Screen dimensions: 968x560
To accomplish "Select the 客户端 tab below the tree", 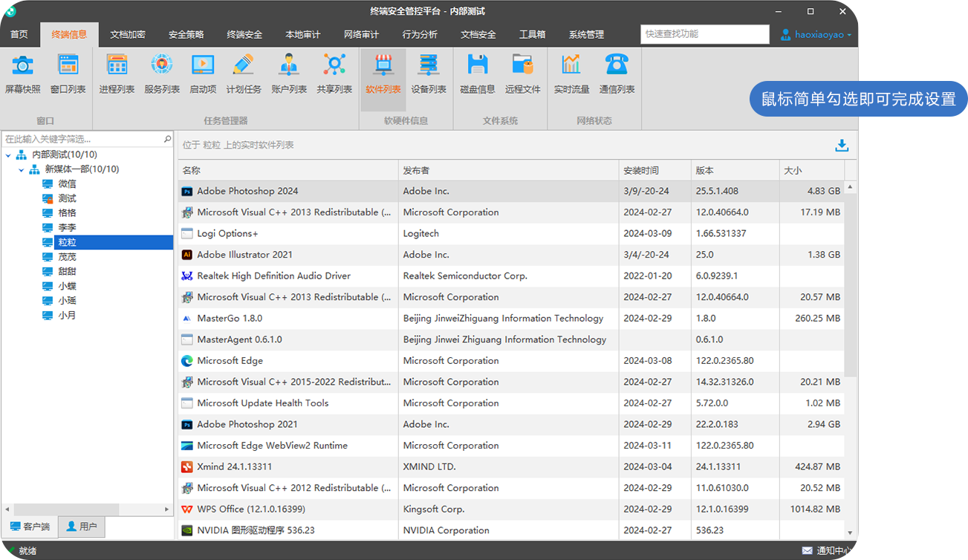I will pyautogui.click(x=30, y=527).
